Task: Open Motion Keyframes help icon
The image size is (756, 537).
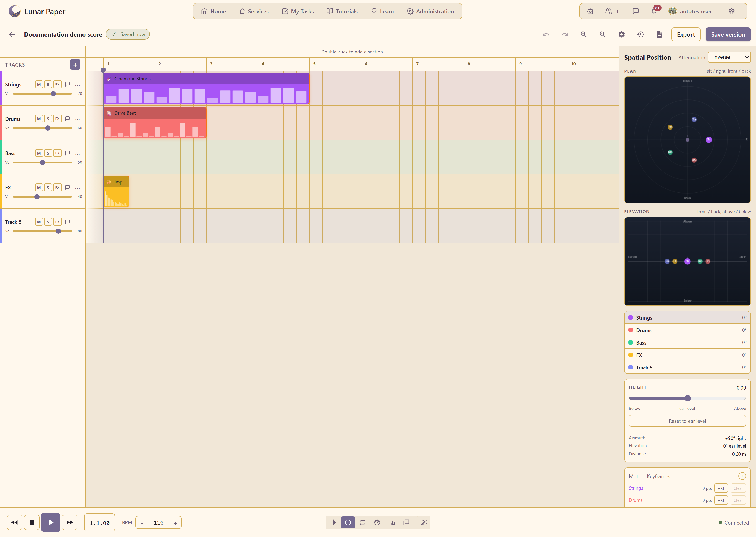Action: [x=742, y=476]
